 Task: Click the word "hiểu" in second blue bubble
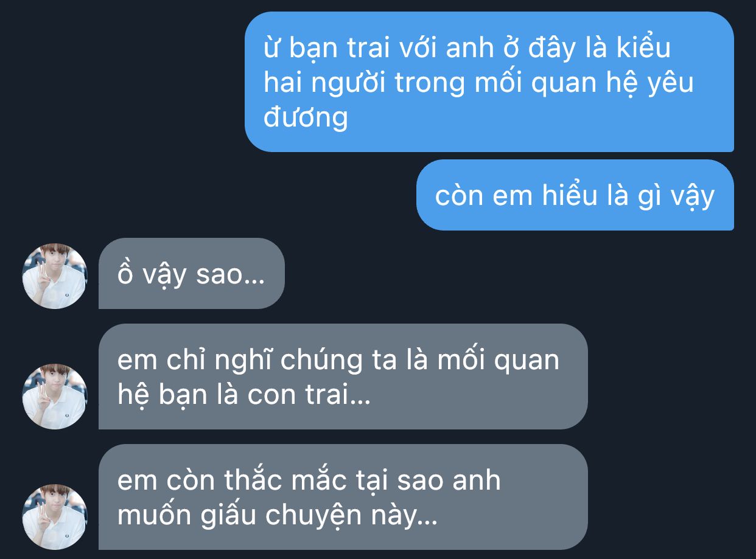561,196
